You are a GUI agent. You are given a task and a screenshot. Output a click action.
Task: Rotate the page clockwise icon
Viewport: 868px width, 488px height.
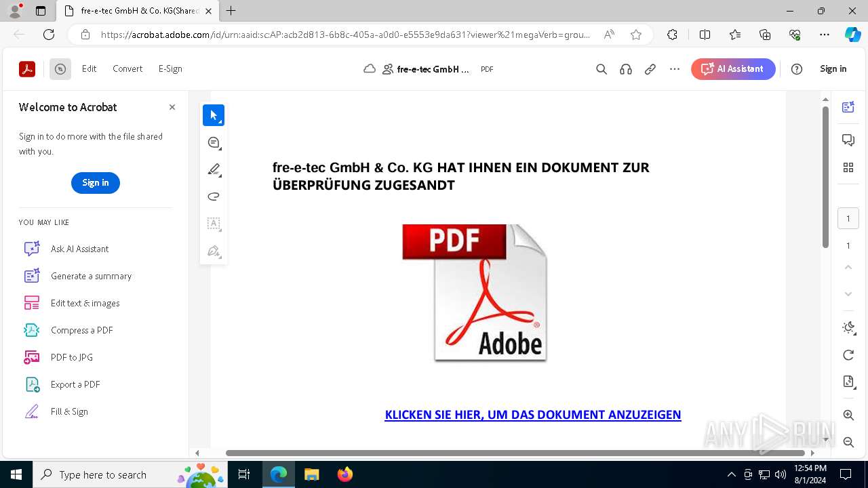[x=848, y=355]
